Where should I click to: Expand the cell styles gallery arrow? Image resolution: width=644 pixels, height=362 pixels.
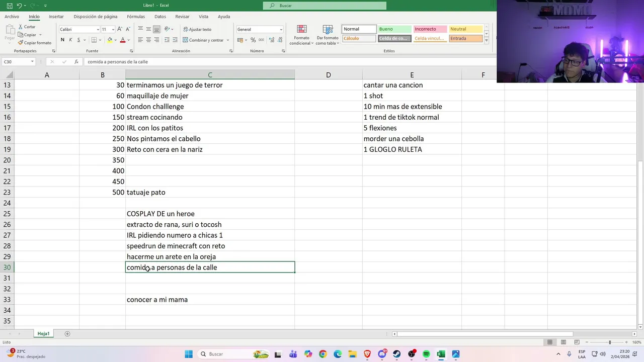(x=487, y=39)
